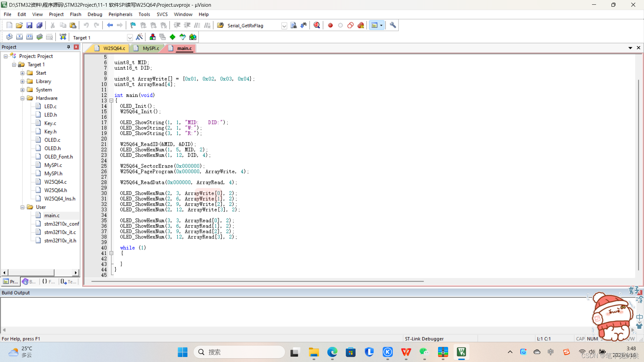
Task: Open Options for Target magic wand
Action: point(140,37)
